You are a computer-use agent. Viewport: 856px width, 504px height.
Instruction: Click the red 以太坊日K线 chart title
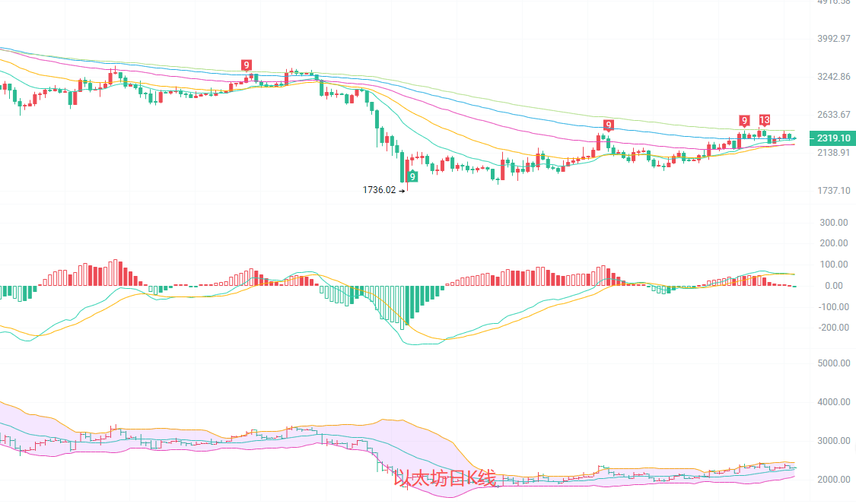(x=444, y=478)
